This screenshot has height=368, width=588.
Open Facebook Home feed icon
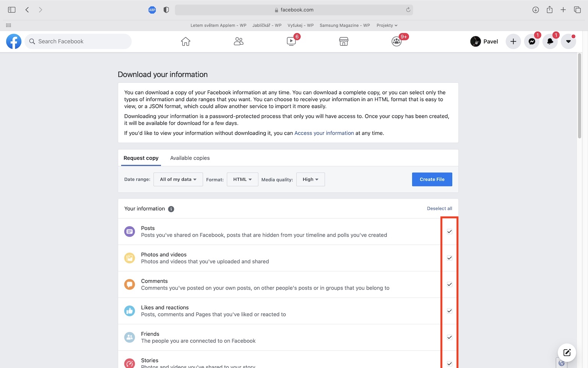pos(186,41)
